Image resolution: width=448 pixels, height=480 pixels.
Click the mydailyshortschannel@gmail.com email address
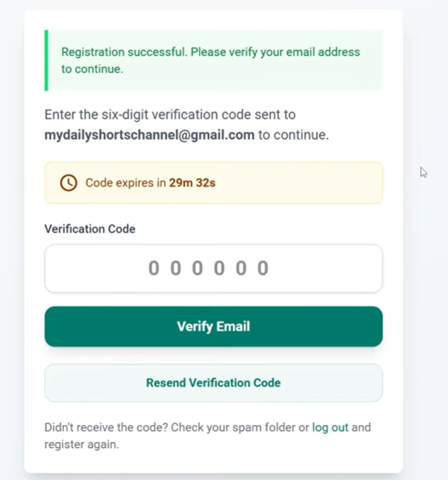(150, 135)
